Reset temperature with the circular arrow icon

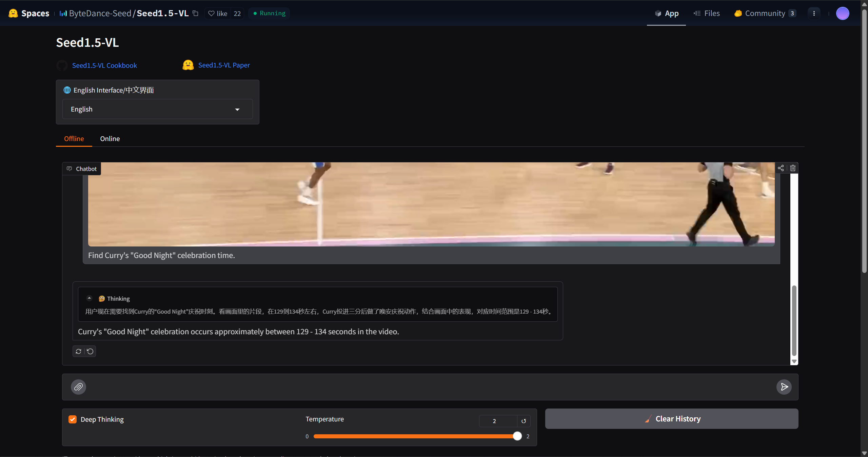(x=524, y=421)
